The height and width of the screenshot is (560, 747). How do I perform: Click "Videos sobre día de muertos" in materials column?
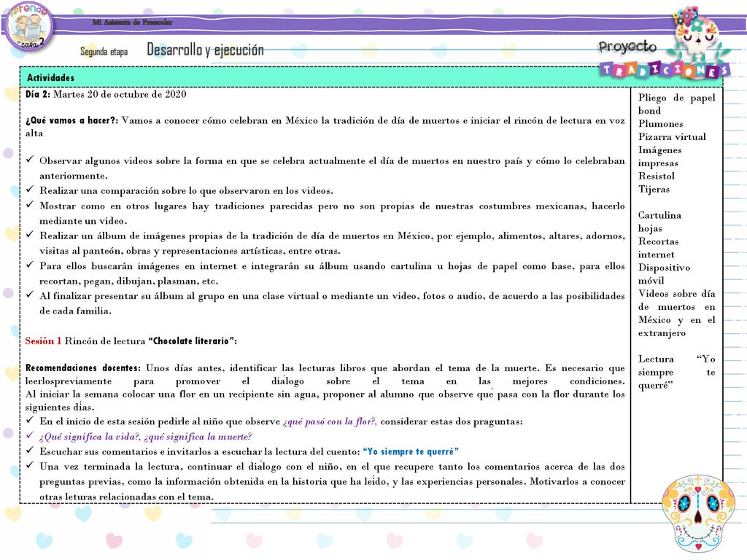coord(676,300)
